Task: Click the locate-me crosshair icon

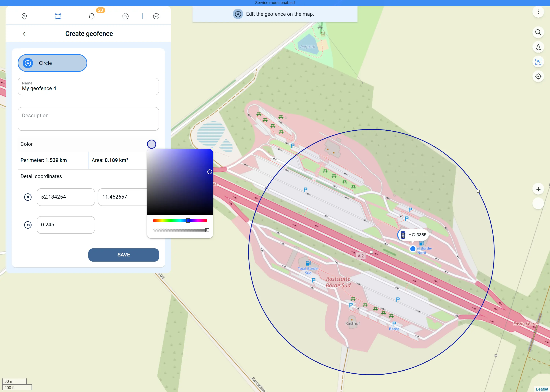Action: [538, 76]
